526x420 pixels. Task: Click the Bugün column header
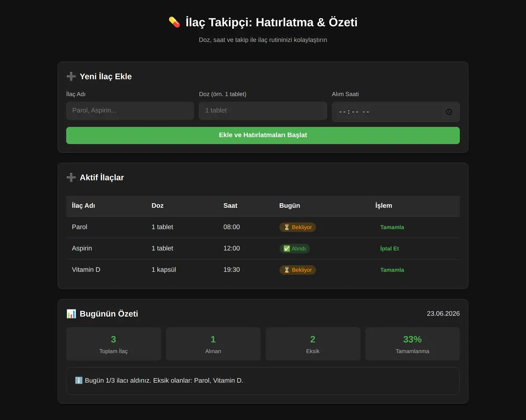pos(290,206)
